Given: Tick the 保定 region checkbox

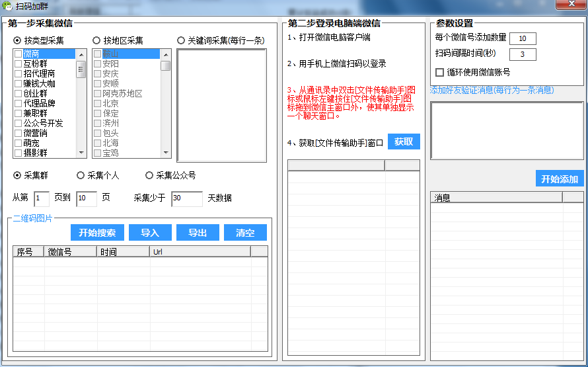Looking at the screenshot, I should tap(98, 113).
